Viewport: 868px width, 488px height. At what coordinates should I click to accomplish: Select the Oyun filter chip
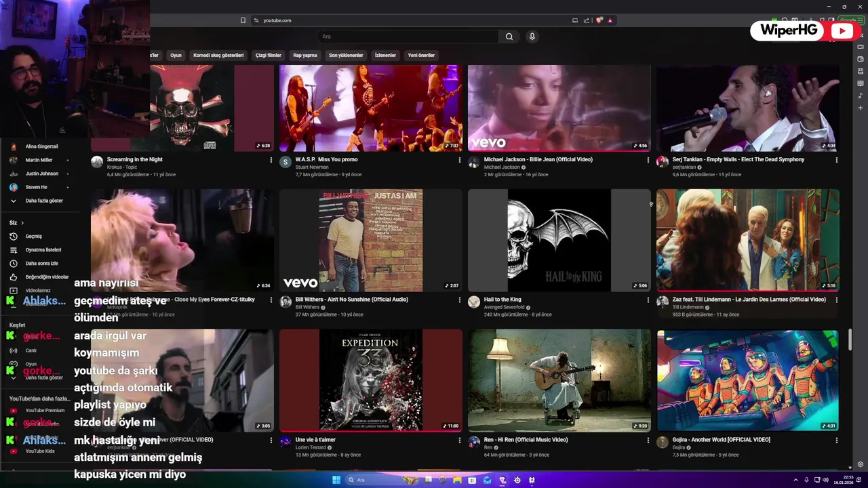pyautogui.click(x=176, y=56)
